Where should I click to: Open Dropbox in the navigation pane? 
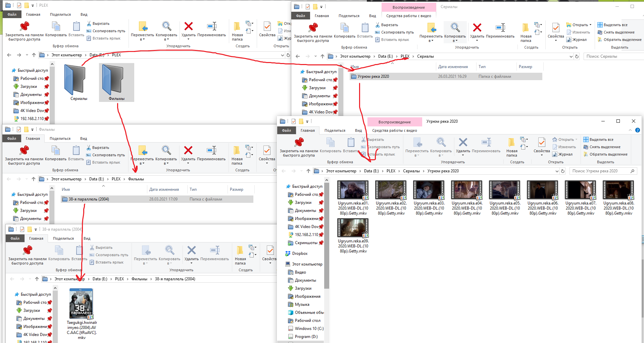point(300,253)
